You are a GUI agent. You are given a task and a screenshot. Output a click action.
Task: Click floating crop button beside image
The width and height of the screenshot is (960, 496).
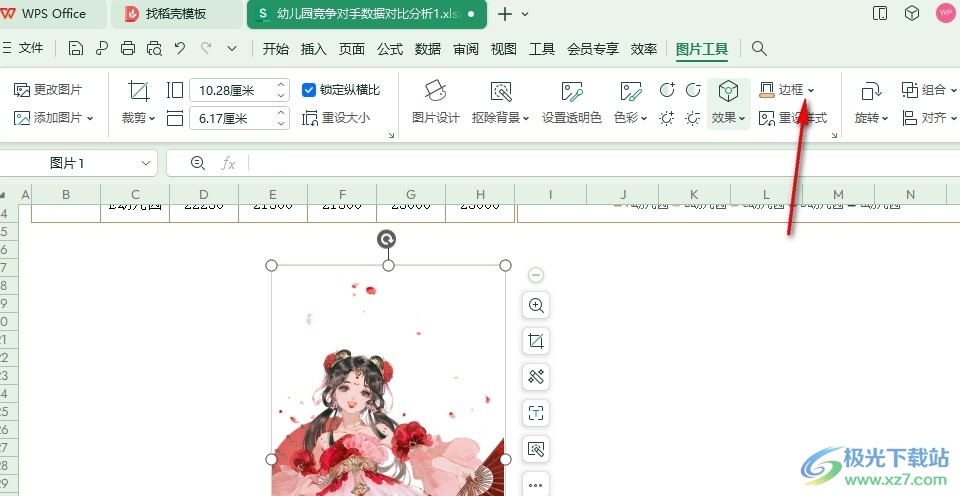pyautogui.click(x=536, y=340)
